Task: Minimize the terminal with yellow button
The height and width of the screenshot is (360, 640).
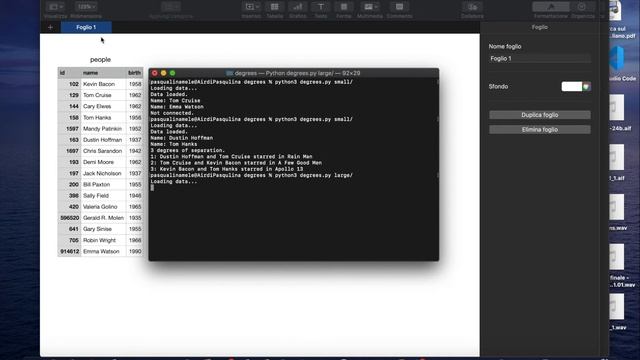Action: pyautogui.click(x=164, y=73)
